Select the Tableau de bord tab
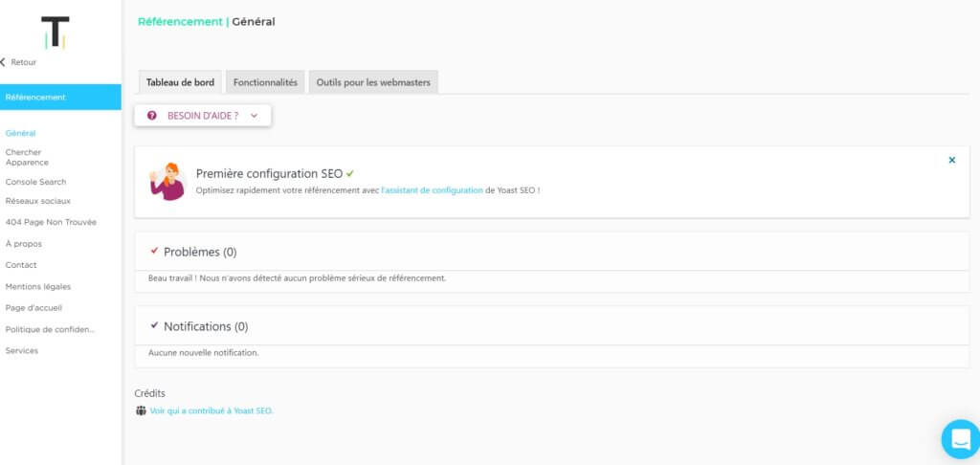The image size is (980, 465). [180, 82]
